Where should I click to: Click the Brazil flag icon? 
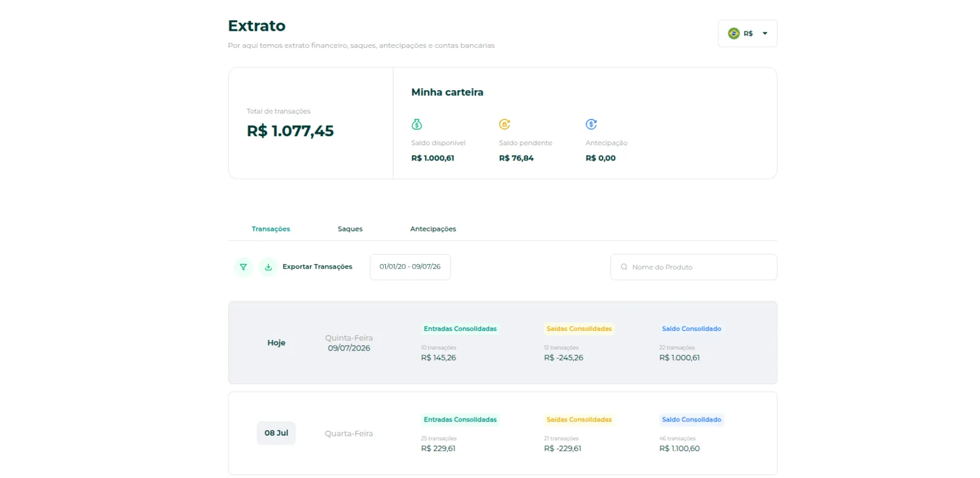(734, 34)
